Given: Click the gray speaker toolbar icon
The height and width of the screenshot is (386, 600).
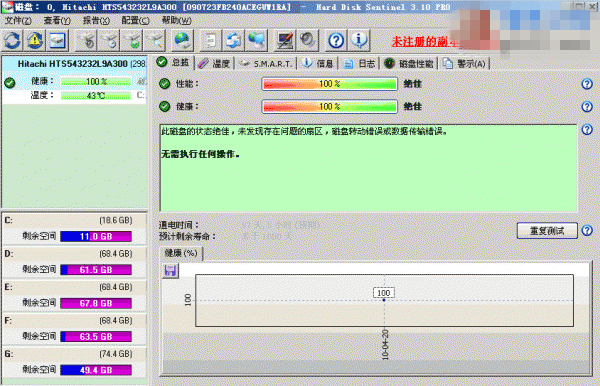Looking at the screenshot, I should point(308,40).
